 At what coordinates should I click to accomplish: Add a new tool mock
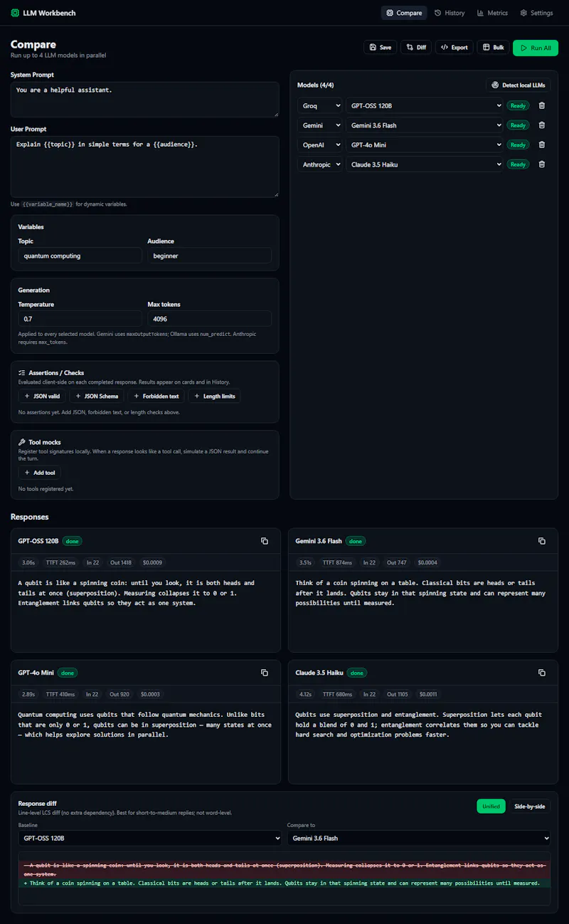40,473
